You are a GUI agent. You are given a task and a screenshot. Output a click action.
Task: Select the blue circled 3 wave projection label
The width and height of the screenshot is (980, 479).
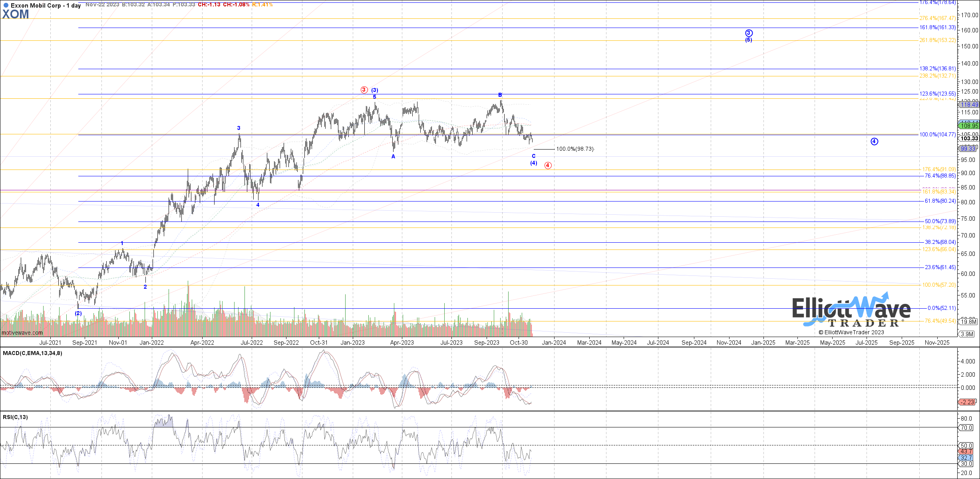click(x=749, y=33)
